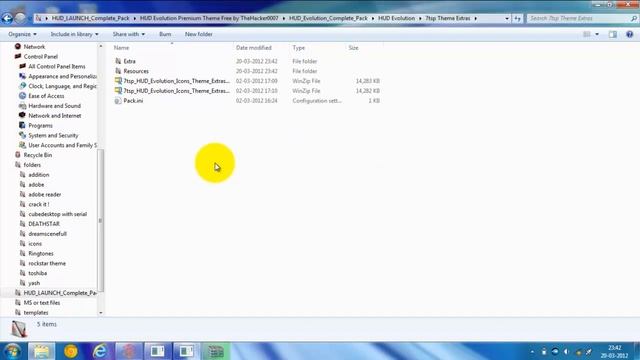Expand breadcrumb arrow after HUD_LAUNCH_Complete_Pack
The width and height of the screenshot is (640, 360).
point(135,18)
